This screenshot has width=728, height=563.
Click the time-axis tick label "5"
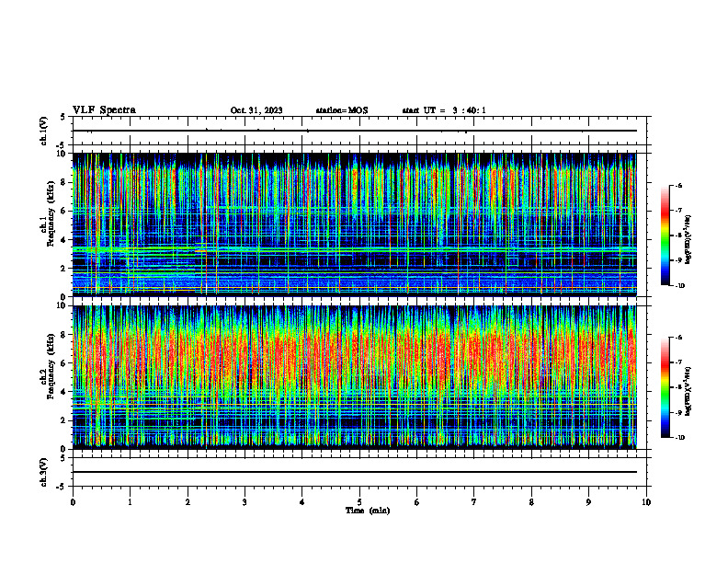tap(359, 502)
